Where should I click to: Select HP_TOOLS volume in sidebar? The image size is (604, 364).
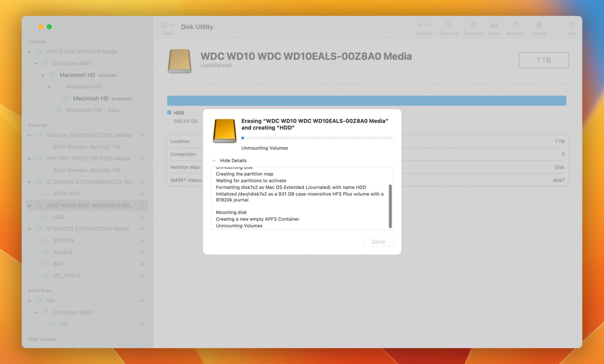pos(67,276)
